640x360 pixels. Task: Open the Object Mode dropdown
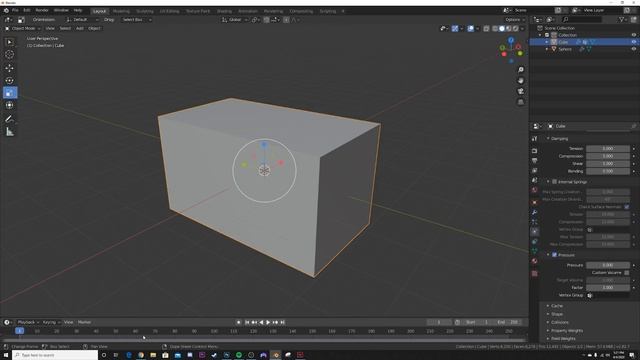point(22,29)
